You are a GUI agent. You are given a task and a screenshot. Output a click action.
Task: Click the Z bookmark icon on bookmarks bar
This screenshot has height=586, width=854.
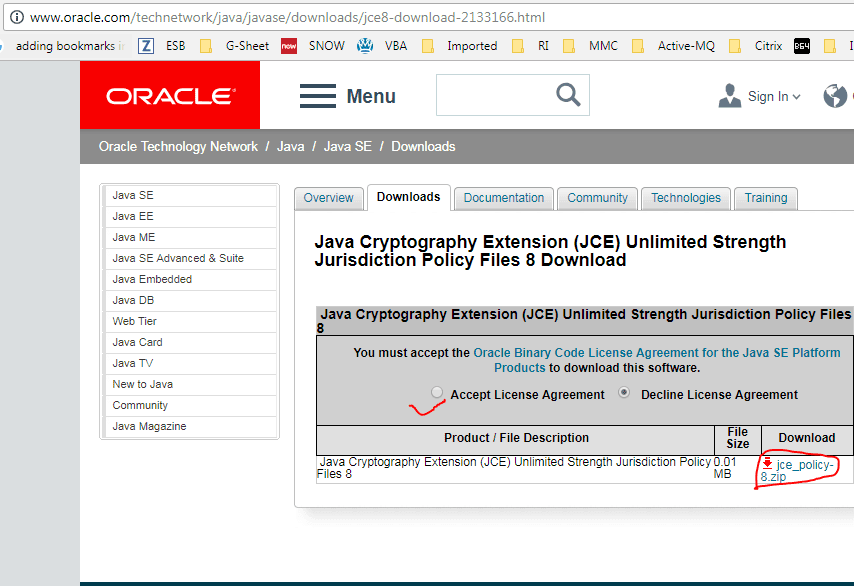click(x=146, y=45)
